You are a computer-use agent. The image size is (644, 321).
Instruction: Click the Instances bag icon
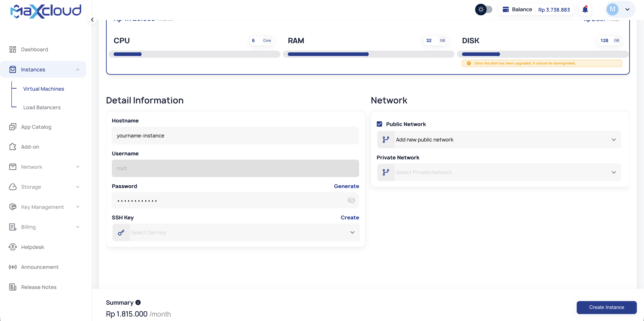coord(13,69)
